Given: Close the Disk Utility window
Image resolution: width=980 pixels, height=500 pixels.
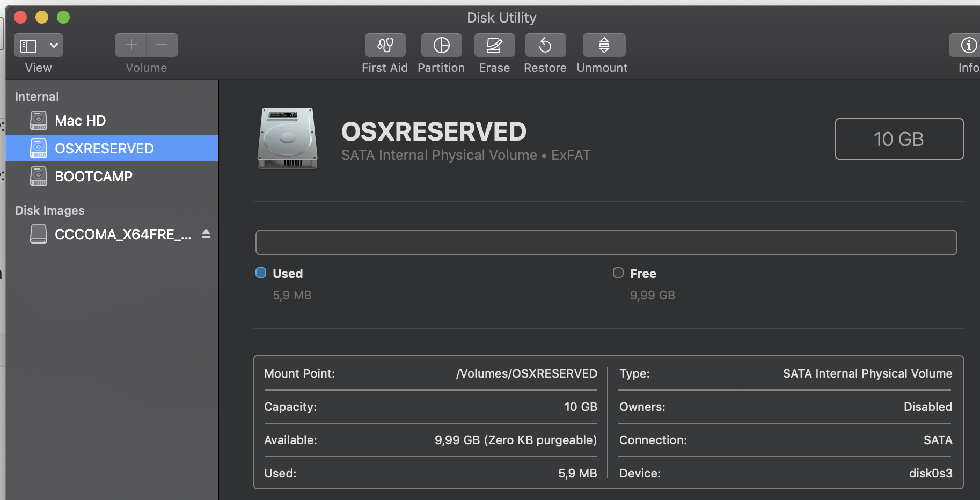Looking at the screenshot, I should [20, 17].
